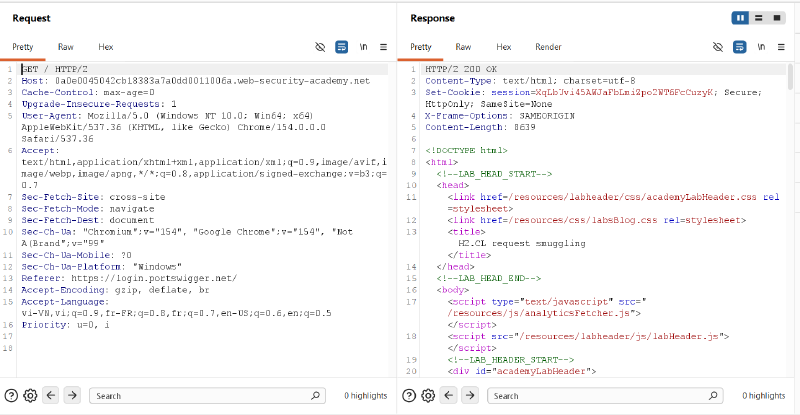Toggle the word wrap icon in the Request panel
The image size is (800, 415).
341,47
